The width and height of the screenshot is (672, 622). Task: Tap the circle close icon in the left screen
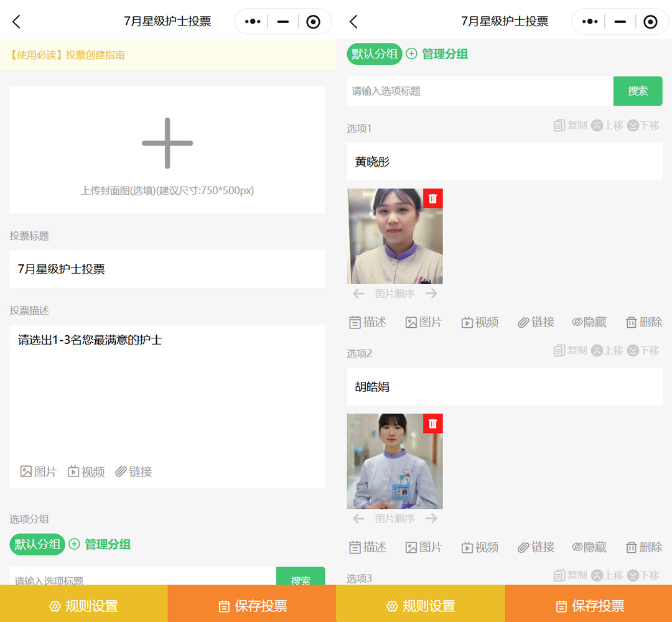(x=313, y=21)
